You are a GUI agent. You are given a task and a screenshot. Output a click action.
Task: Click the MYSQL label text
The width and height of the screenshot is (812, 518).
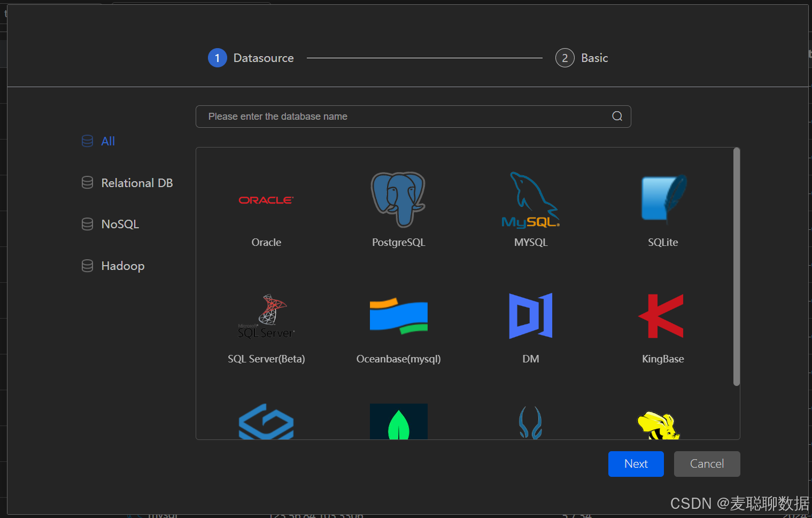(531, 242)
